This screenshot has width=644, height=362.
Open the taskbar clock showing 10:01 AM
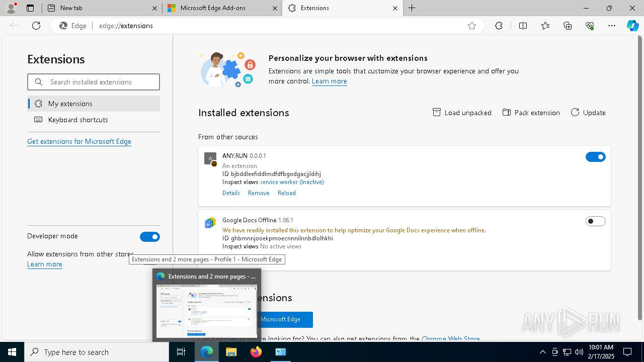coord(601,352)
